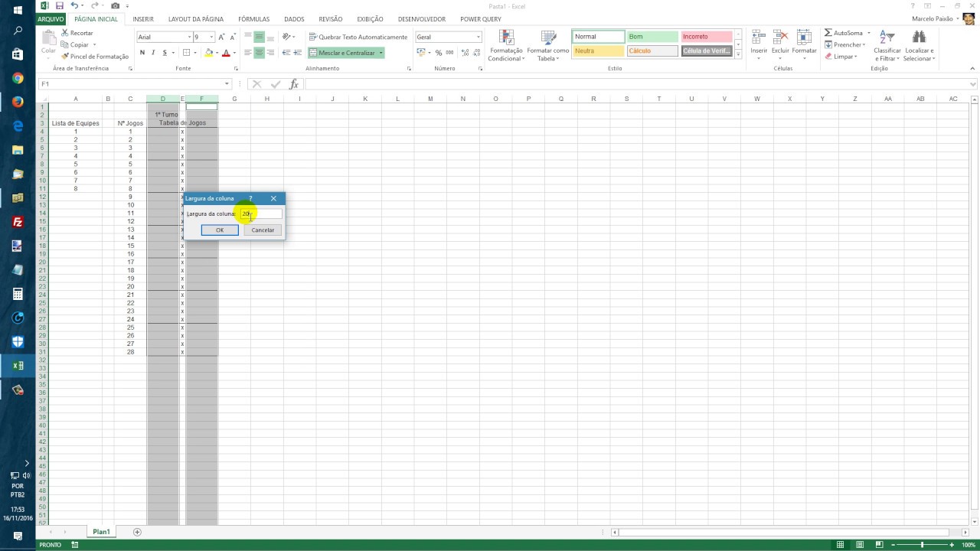This screenshot has height=551, width=980.
Task: Select the Plan1 sheet tab
Action: click(101, 532)
